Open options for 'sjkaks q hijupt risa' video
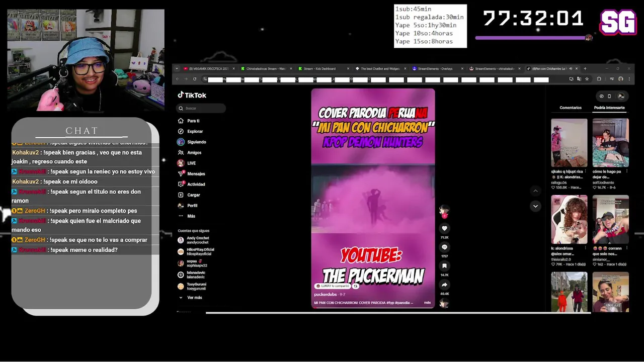Image resolution: width=644 pixels, height=362 pixels. pos(585,172)
